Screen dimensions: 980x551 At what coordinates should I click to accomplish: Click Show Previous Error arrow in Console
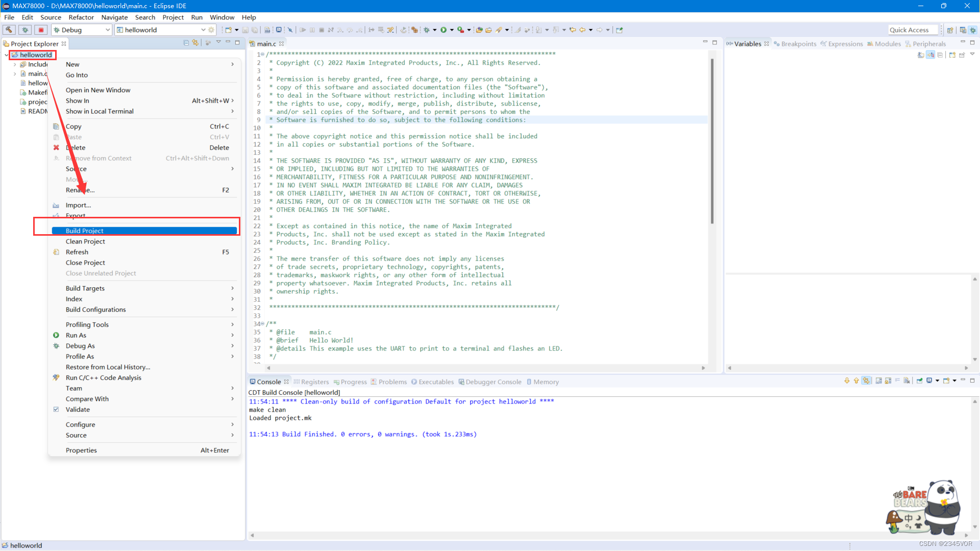pos(856,381)
